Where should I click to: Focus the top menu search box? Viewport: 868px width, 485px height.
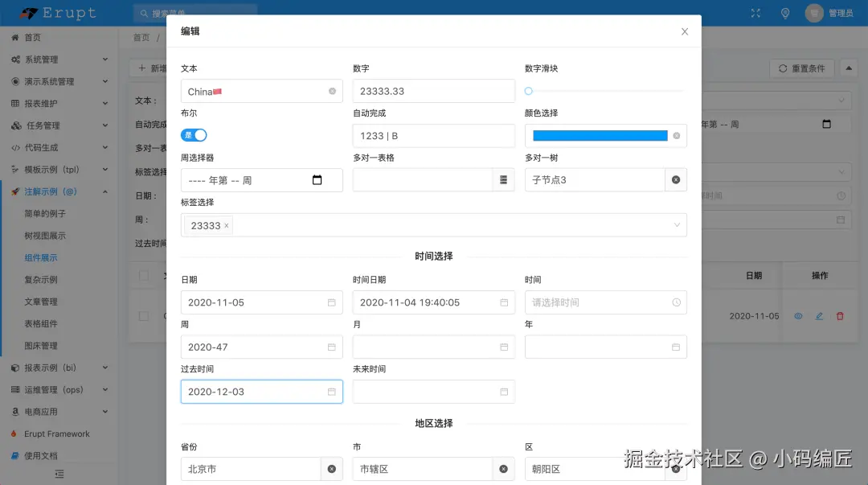(195, 13)
